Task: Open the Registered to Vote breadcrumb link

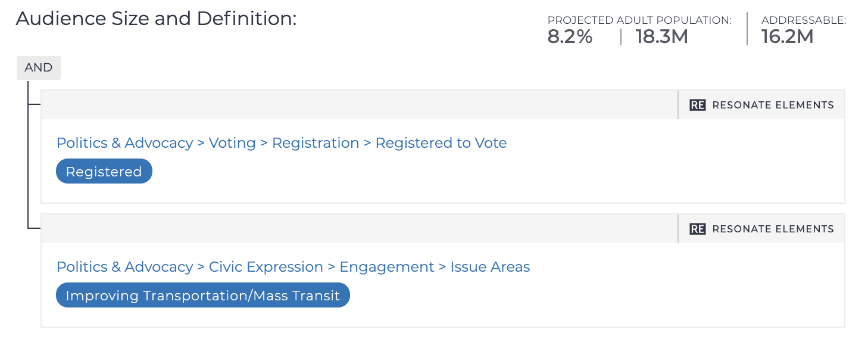Action: [x=441, y=143]
